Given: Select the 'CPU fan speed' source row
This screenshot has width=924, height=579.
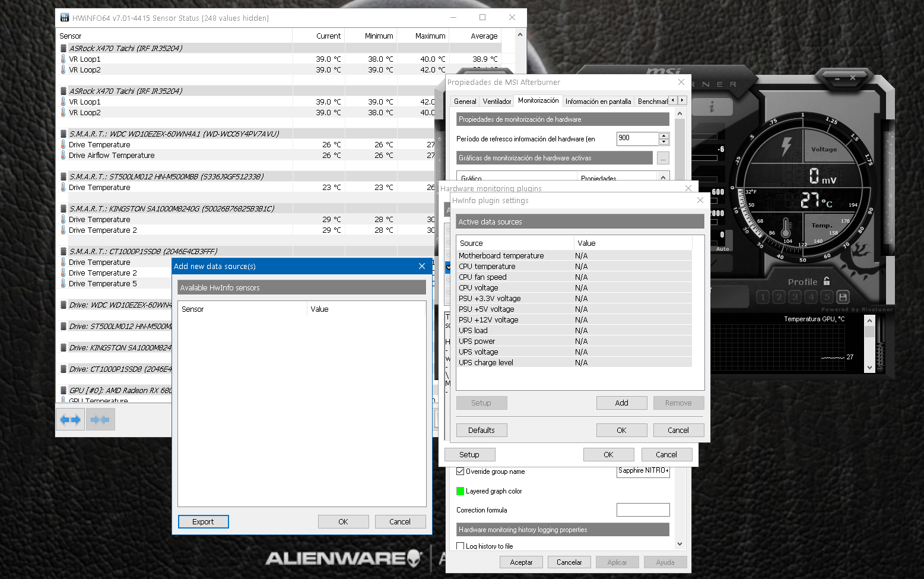Looking at the screenshot, I should (574, 277).
